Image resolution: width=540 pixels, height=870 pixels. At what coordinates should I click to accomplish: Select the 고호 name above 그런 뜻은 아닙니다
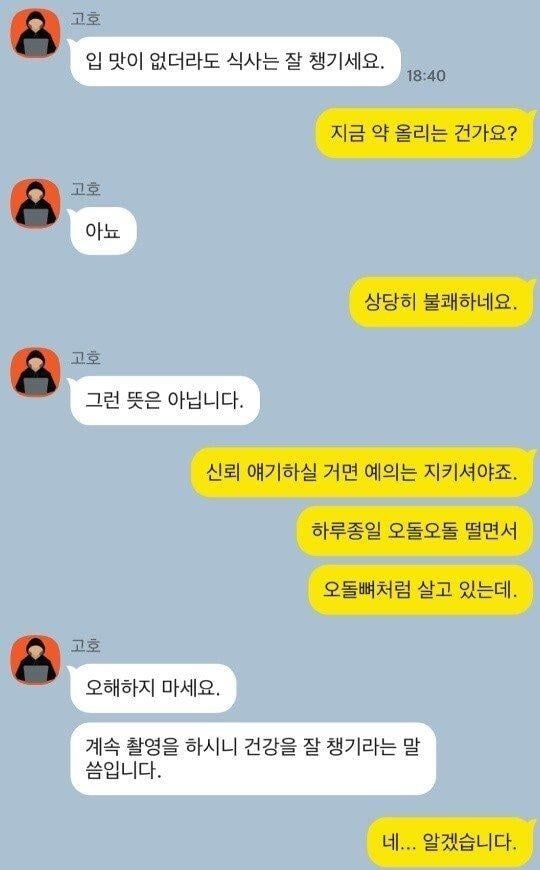pos(85,358)
